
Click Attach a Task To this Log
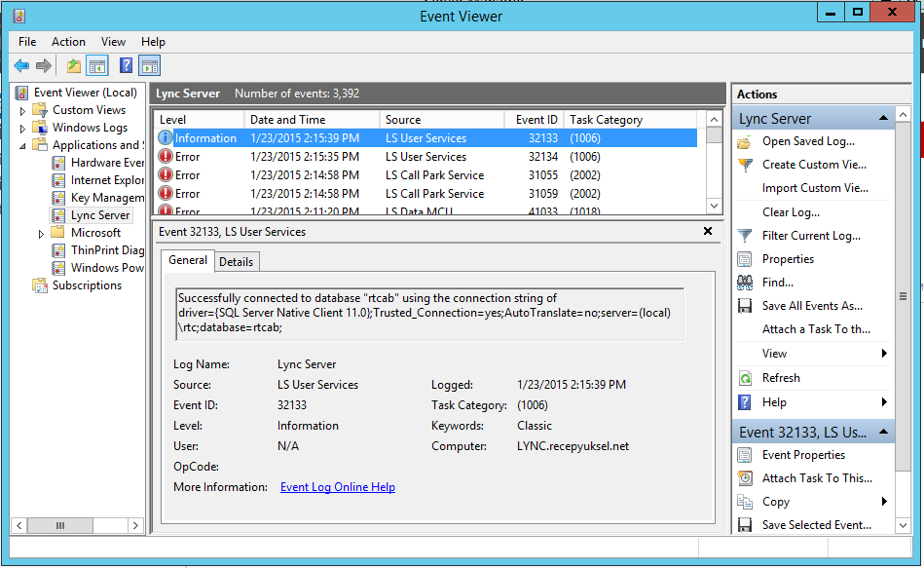point(816,329)
